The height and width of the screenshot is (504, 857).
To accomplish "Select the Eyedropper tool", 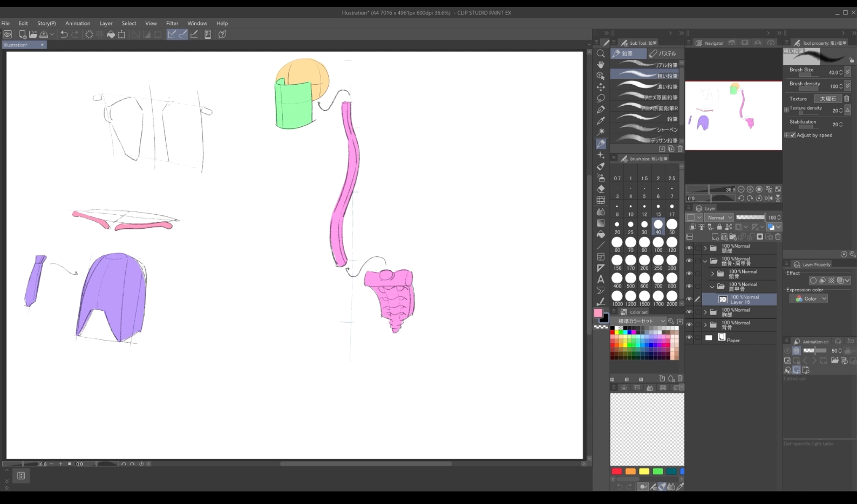I will tap(601, 121).
